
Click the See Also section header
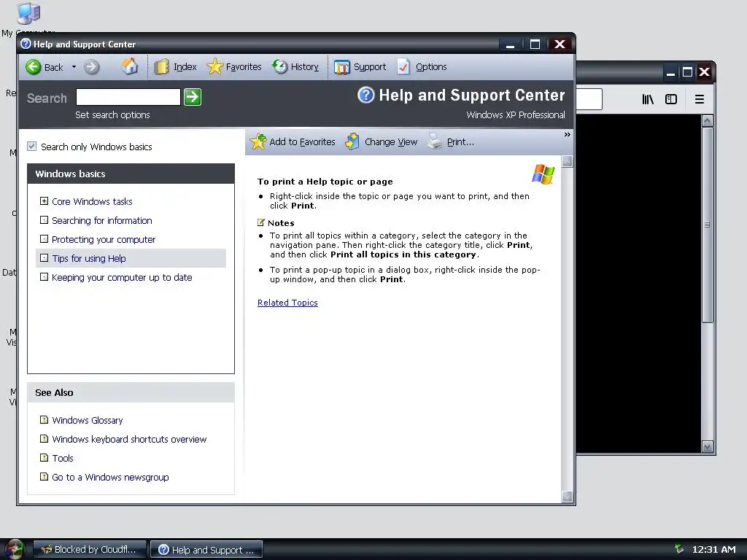pyautogui.click(x=131, y=393)
